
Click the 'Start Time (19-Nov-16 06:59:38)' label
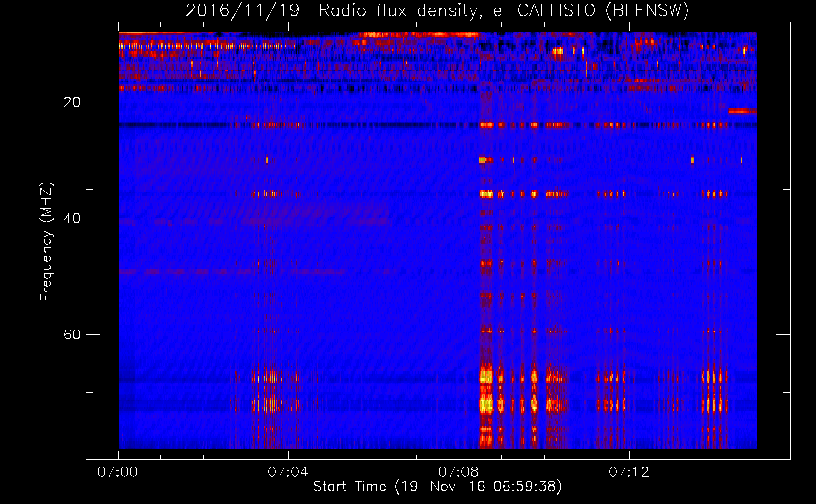click(437, 486)
